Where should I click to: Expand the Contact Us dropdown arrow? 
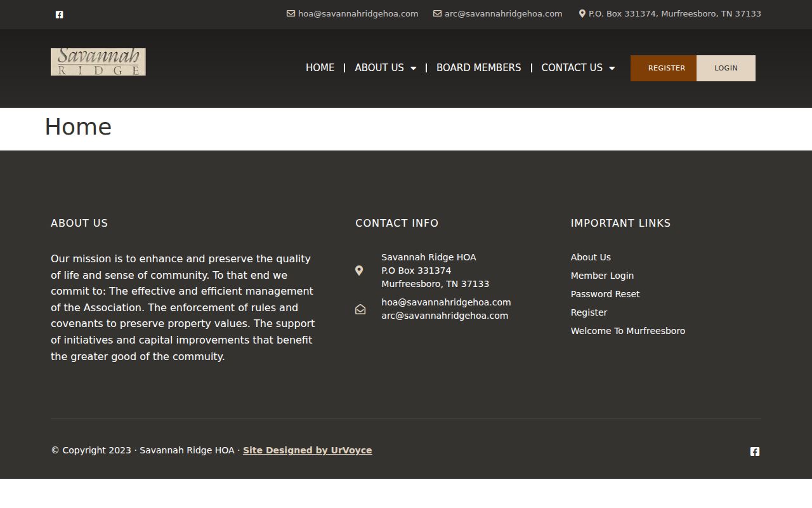click(x=612, y=68)
